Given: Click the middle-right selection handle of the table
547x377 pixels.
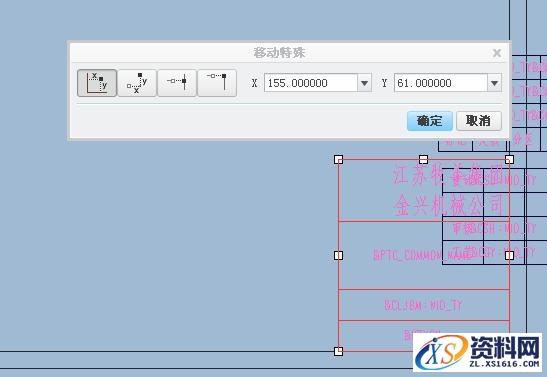Looking at the screenshot, I should 509,256.
